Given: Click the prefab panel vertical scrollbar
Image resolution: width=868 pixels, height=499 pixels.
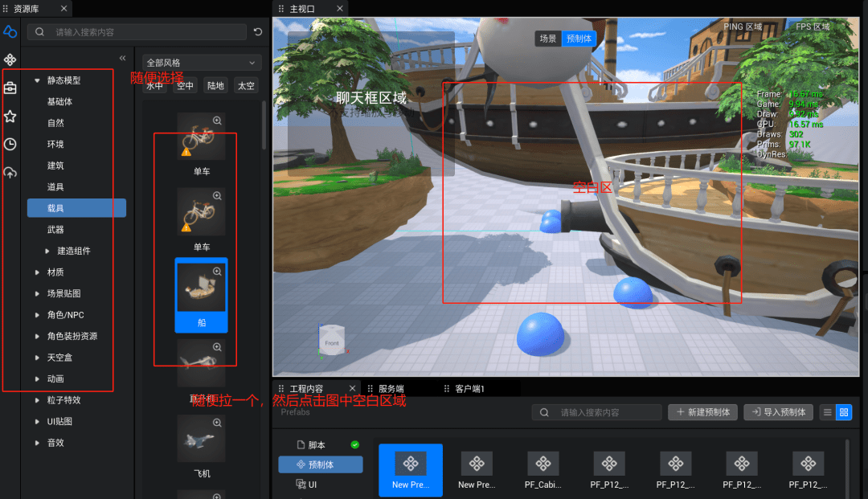Looking at the screenshot, I should coord(847,468).
